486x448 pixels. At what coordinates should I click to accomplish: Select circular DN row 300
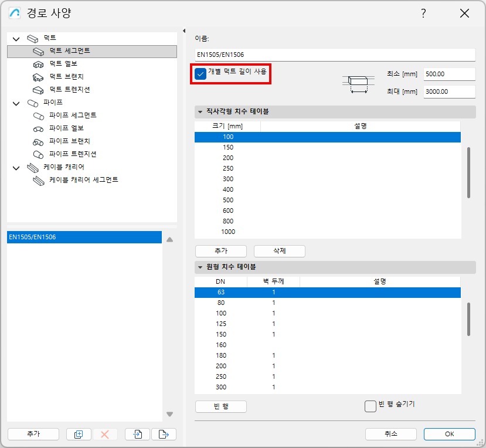(x=328, y=387)
